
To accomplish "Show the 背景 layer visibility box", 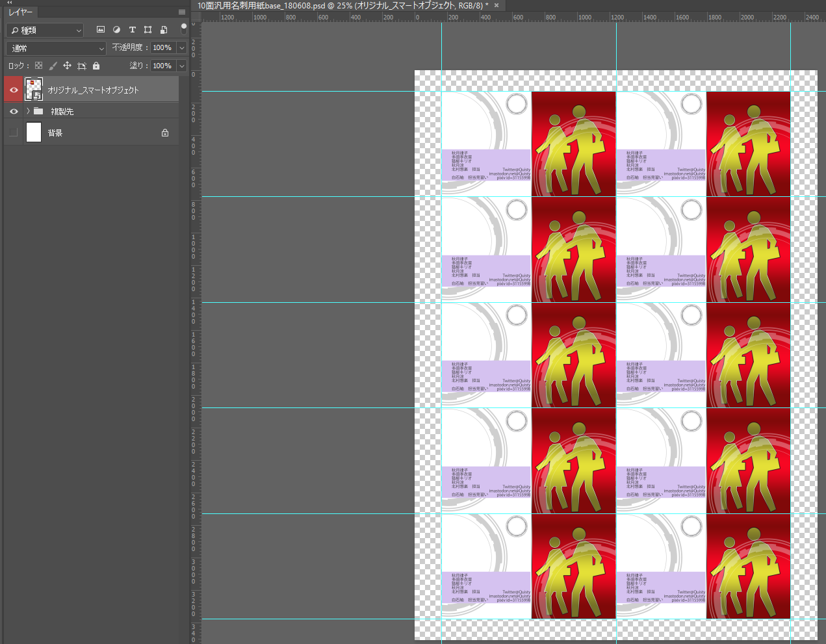I will pyautogui.click(x=14, y=133).
